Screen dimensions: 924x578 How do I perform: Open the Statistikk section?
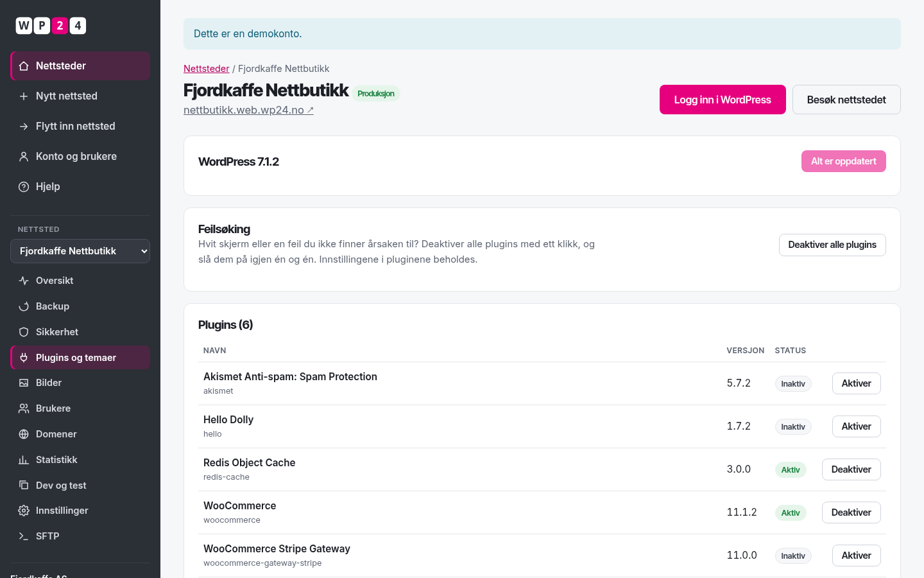[80, 460]
